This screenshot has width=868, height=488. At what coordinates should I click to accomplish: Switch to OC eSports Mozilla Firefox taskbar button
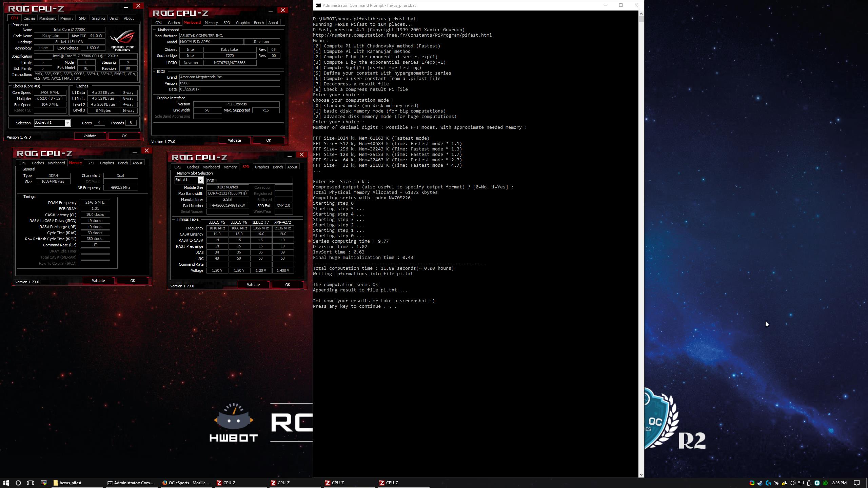[186, 483]
